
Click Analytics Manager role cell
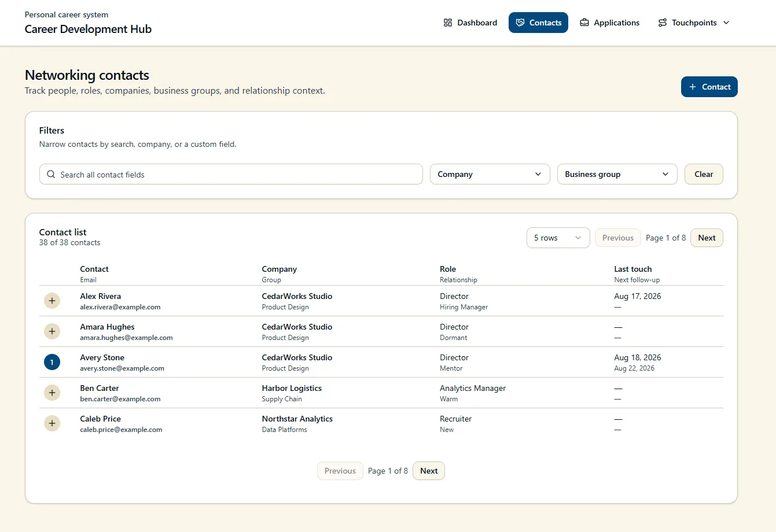pyautogui.click(x=473, y=388)
